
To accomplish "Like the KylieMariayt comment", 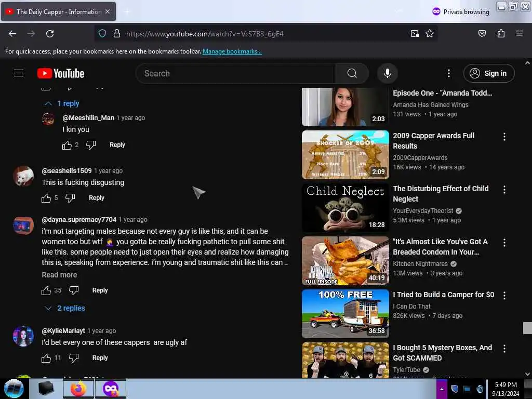I will point(46,358).
